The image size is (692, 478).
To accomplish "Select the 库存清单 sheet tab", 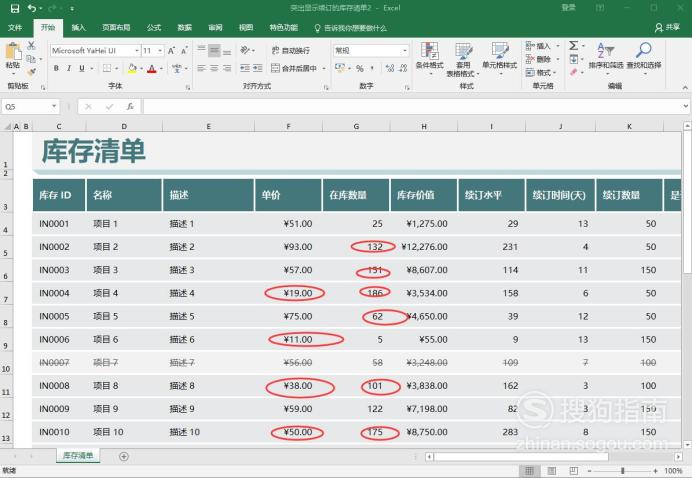I will (x=78, y=455).
